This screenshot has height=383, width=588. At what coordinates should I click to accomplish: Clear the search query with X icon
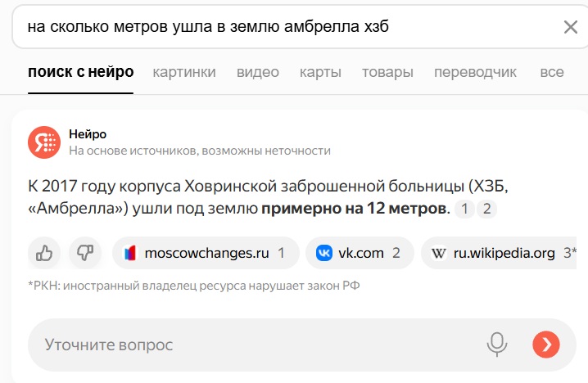tap(570, 27)
